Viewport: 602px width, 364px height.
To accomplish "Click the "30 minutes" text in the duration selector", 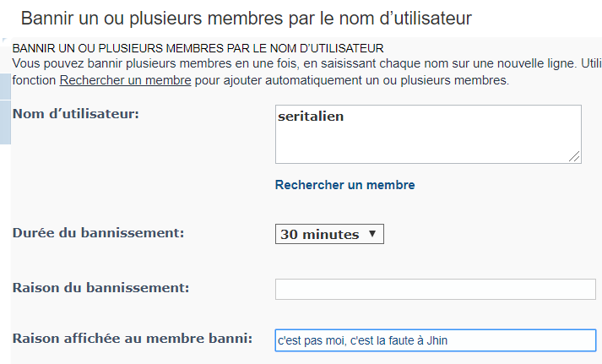I will [x=319, y=235].
